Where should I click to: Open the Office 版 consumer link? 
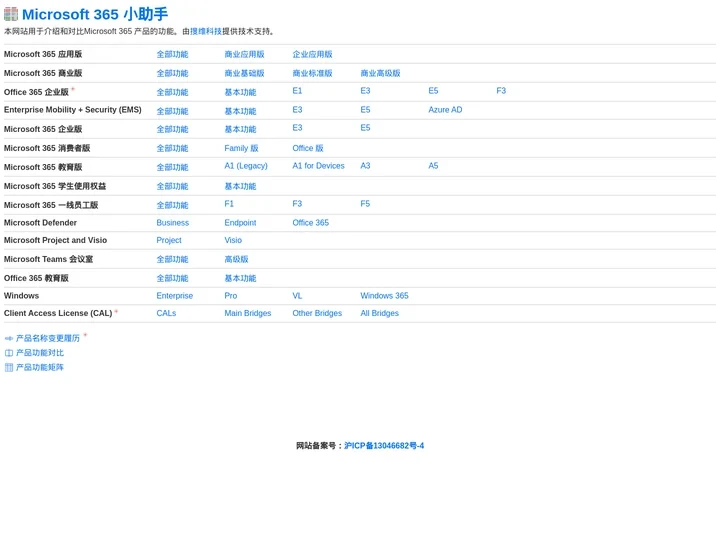(x=308, y=148)
